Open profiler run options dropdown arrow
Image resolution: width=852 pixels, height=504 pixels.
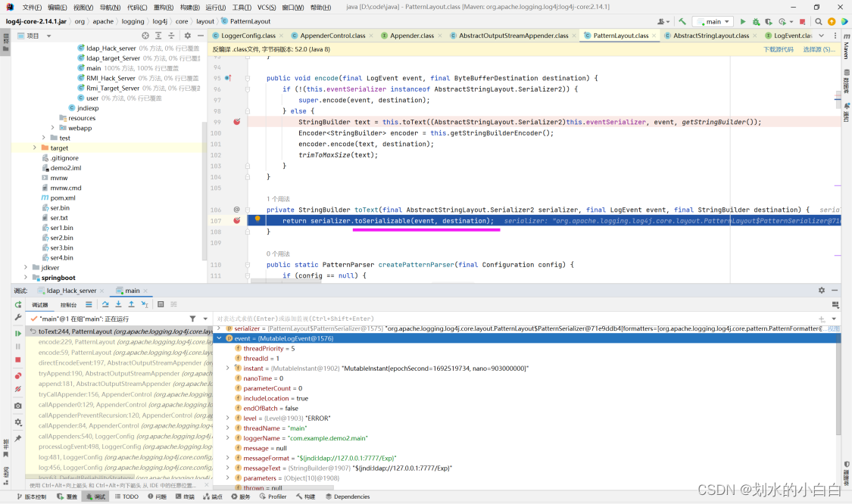click(x=791, y=22)
